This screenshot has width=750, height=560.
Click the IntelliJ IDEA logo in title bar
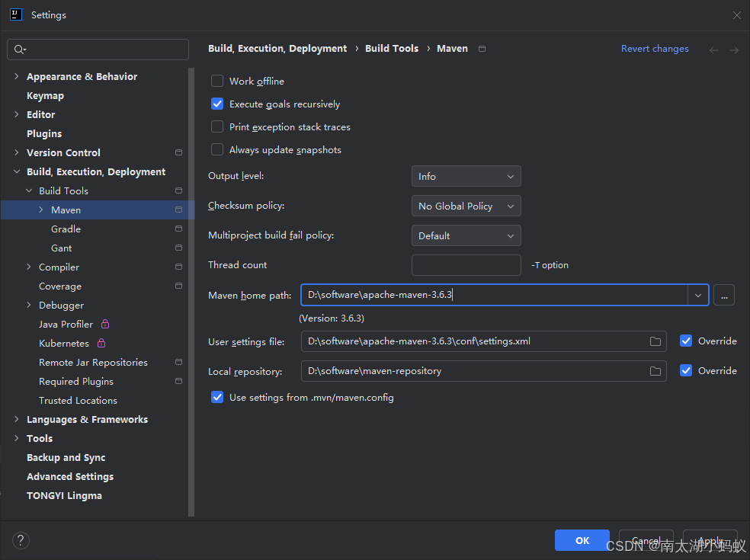[x=16, y=14]
